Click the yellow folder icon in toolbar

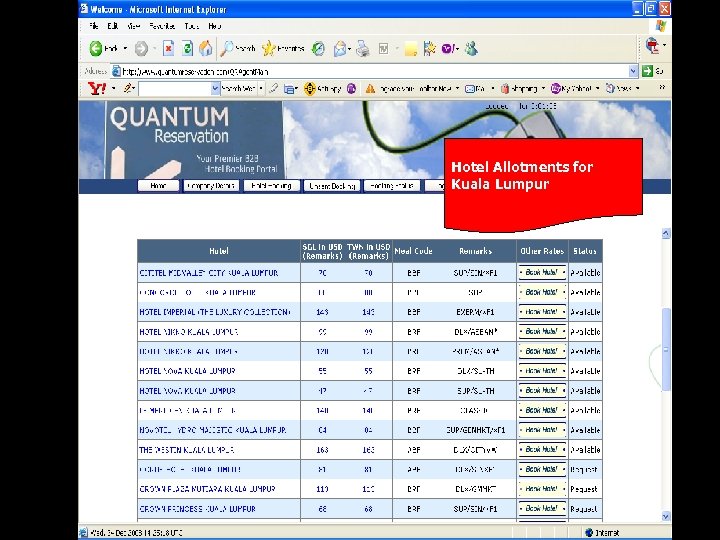411,49
